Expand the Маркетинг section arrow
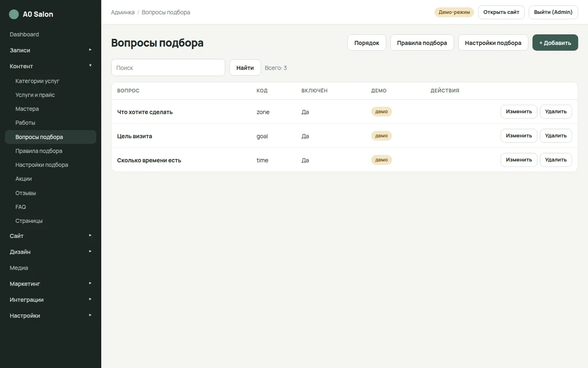Image resolution: width=588 pixels, height=368 pixels. tap(90, 283)
